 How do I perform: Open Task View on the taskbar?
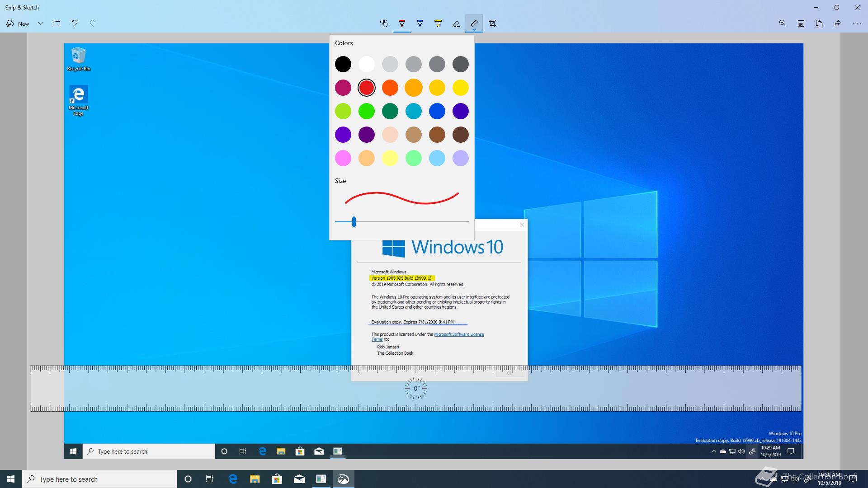click(x=210, y=479)
